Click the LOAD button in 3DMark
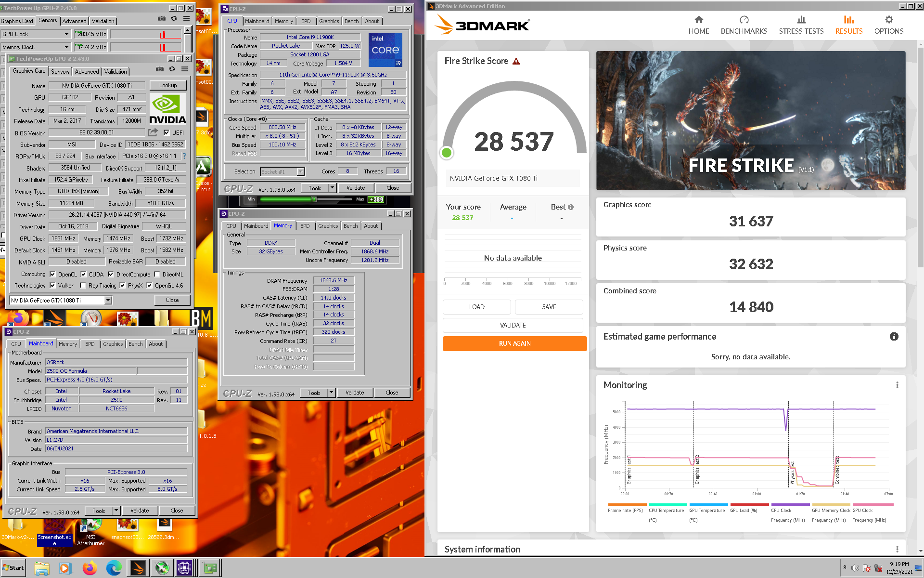The width and height of the screenshot is (924, 578). tap(477, 307)
